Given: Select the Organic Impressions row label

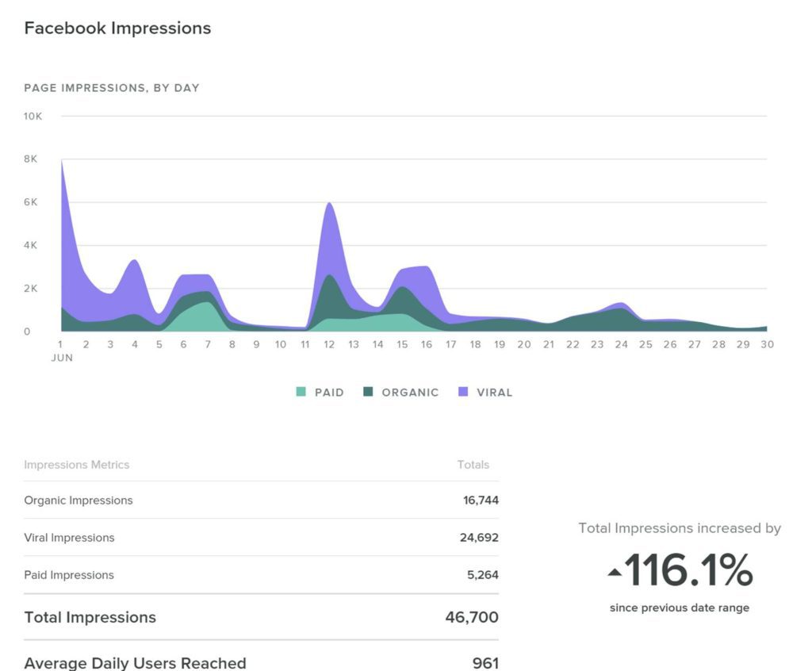Looking at the screenshot, I should pyautogui.click(x=79, y=500).
